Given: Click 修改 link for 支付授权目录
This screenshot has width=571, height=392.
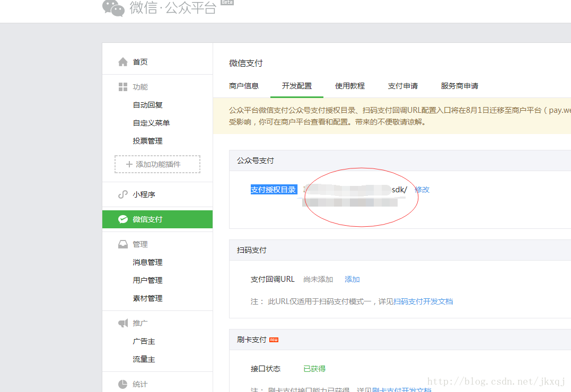Looking at the screenshot, I should pyautogui.click(x=422, y=190).
